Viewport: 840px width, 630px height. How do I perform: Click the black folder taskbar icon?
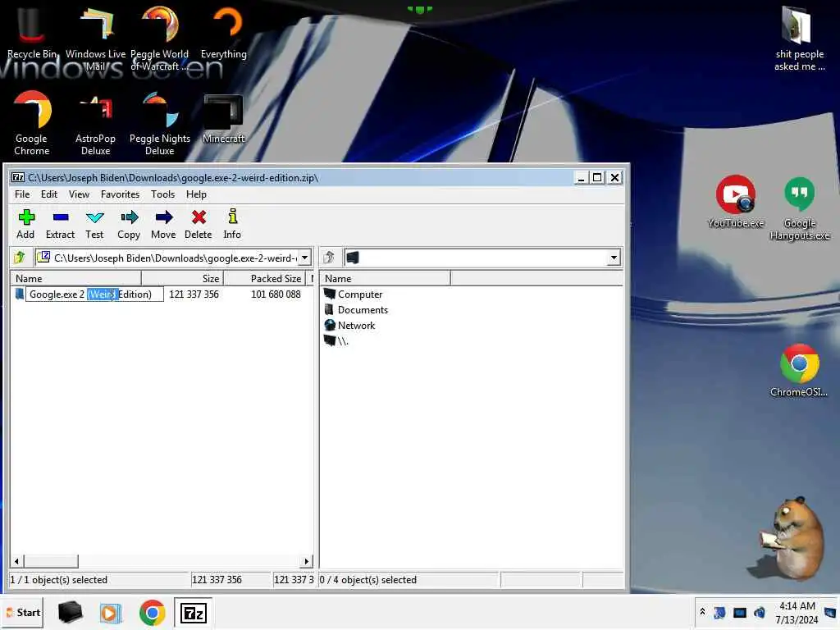point(71,612)
